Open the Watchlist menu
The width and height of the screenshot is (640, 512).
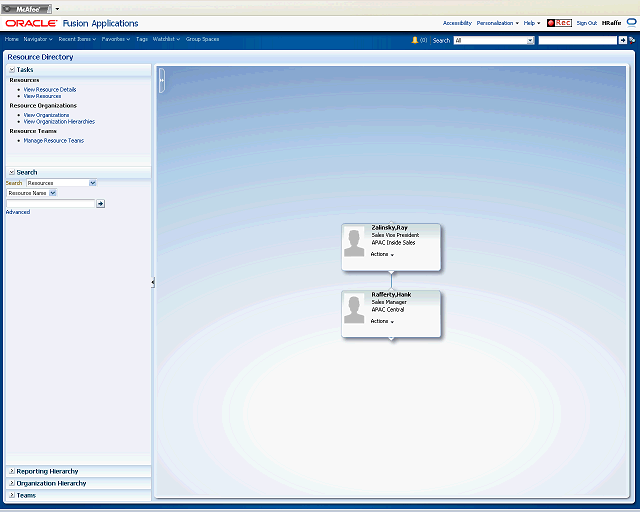tap(166, 39)
